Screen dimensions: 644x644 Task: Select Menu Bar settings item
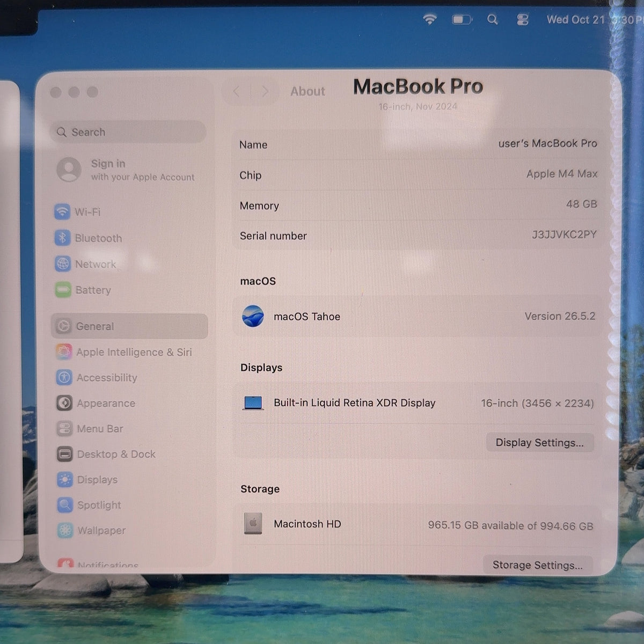(x=90, y=428)
